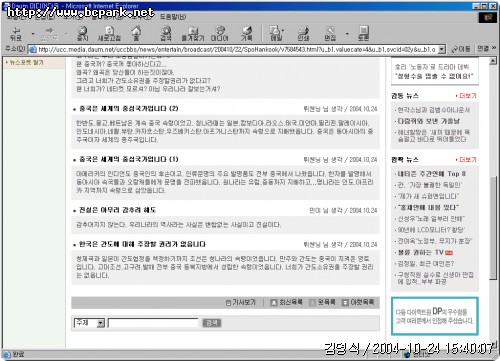Open the '네티즌 주간연예 Top 8' link
This screenshot has height=361, width=500.
(432, 174)
